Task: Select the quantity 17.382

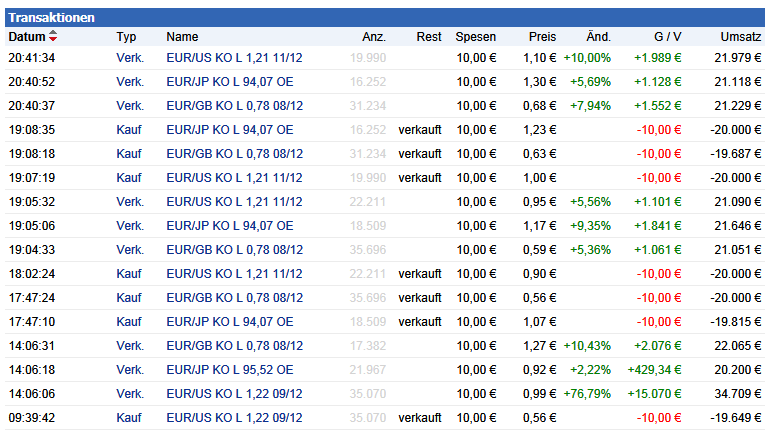Action: (368, 346)
